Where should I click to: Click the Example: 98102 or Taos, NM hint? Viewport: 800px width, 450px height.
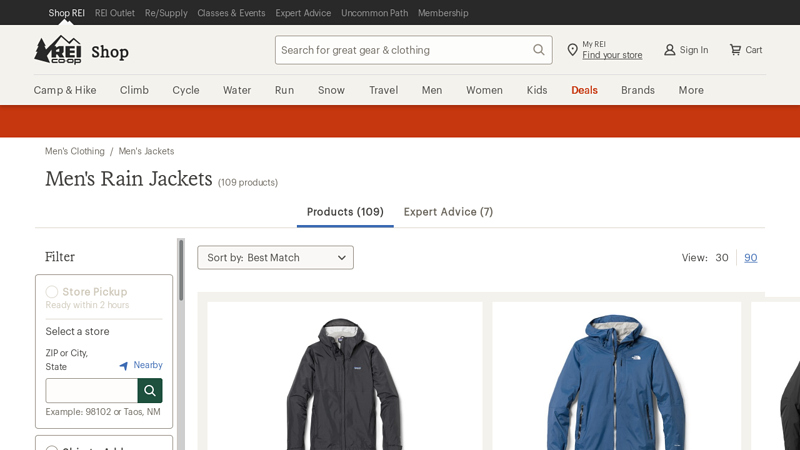(103, 412)
